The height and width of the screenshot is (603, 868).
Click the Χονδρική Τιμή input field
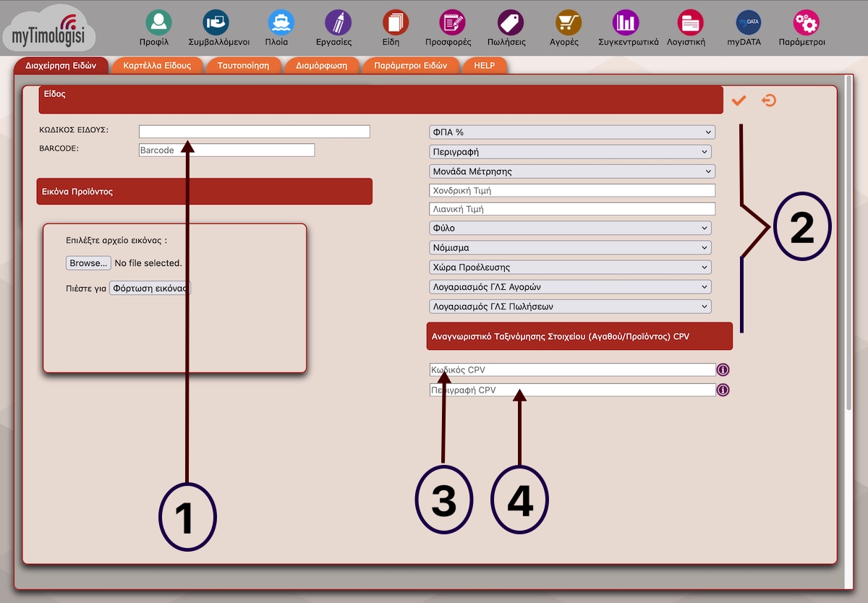(x=571, y=191)
